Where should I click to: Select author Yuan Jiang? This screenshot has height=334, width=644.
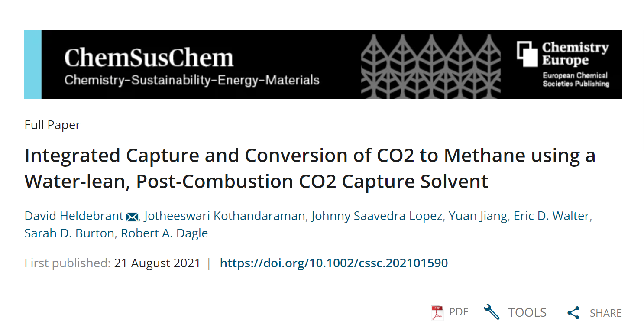coord(478,216)
